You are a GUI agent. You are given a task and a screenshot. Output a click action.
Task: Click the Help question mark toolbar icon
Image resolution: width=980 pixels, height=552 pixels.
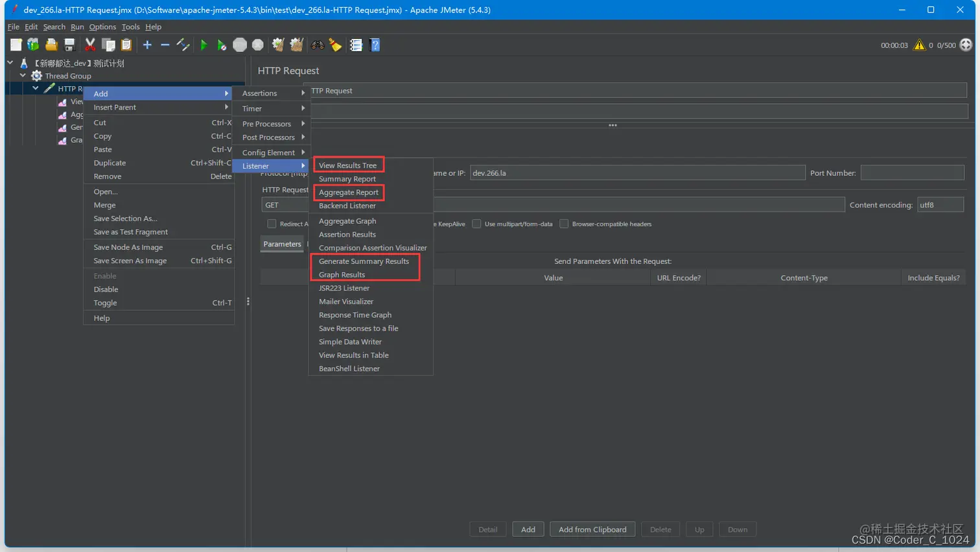pyautogui.click(x=375, y=45)
